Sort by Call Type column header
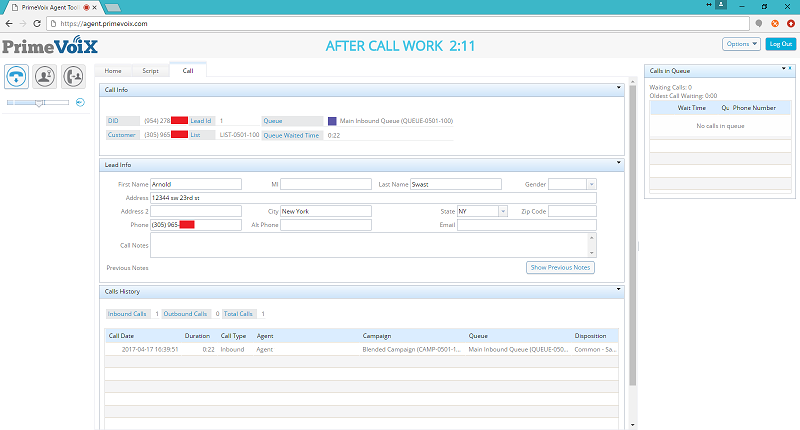Image resolution: width=800 pixels, height=430 pixels. pyautogui.click(x=233, y=336)
